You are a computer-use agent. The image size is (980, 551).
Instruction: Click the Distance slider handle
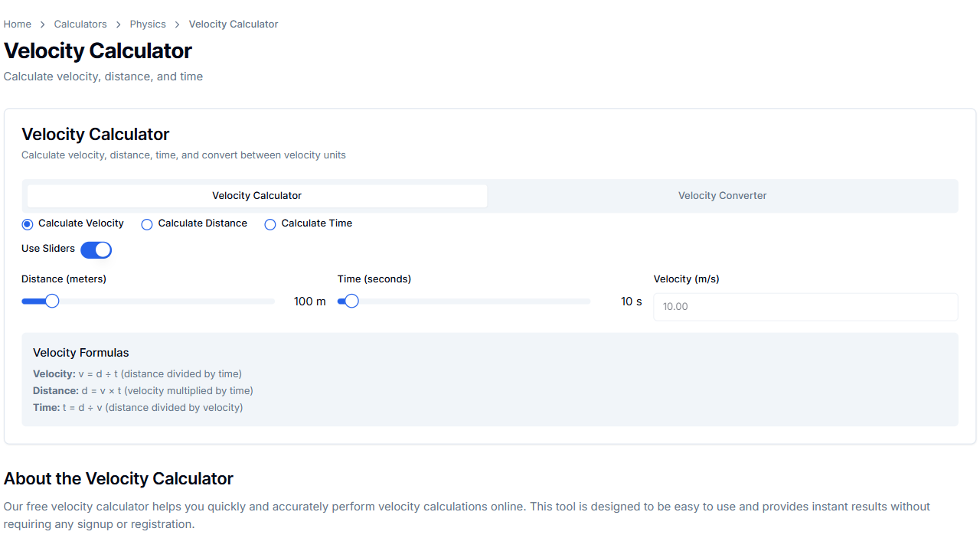coord(52,302)
